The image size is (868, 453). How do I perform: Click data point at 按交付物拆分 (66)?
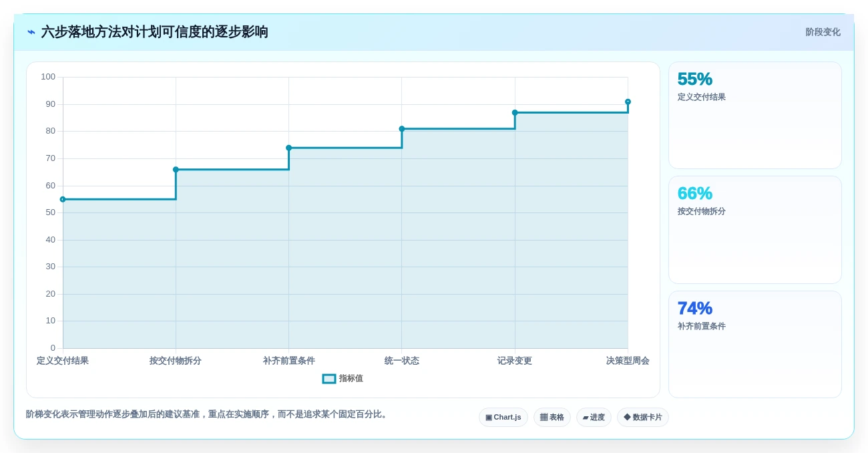pos(176,170)
